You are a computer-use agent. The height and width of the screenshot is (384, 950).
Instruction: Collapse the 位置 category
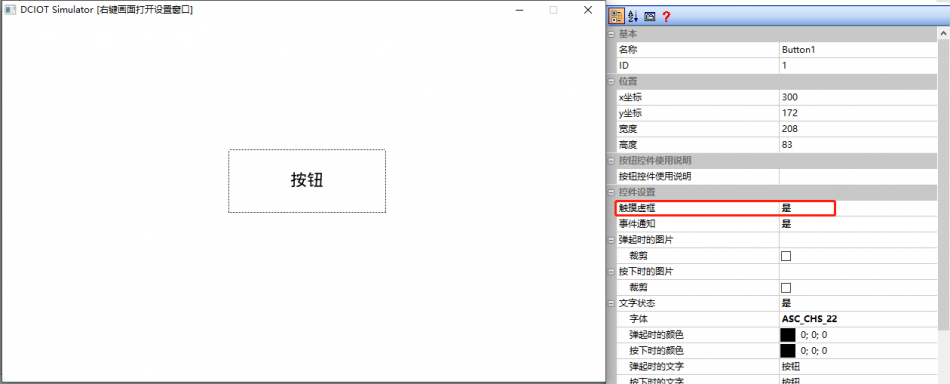click(x=611, y=81)
